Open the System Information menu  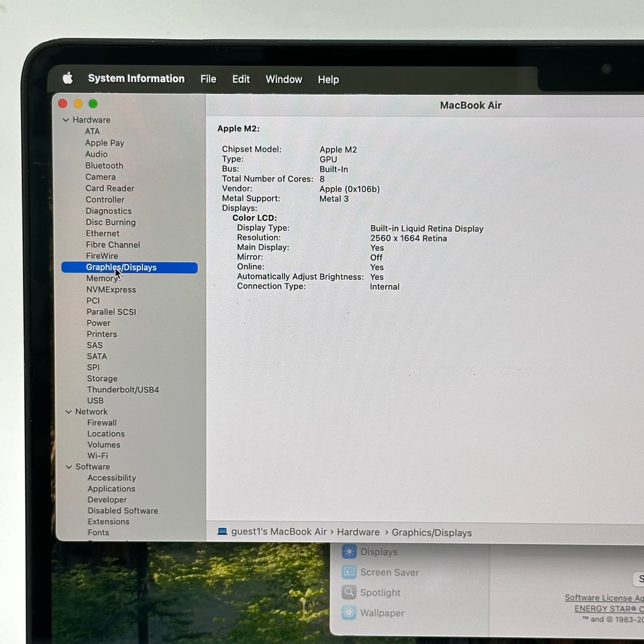pyautogui.click(x=136, y=78)
